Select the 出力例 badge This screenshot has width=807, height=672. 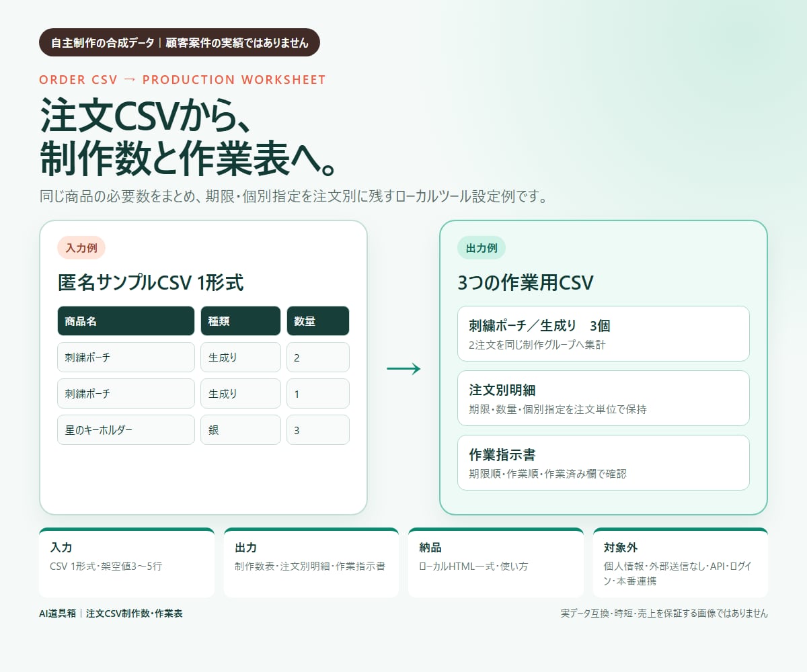point(482,248)
